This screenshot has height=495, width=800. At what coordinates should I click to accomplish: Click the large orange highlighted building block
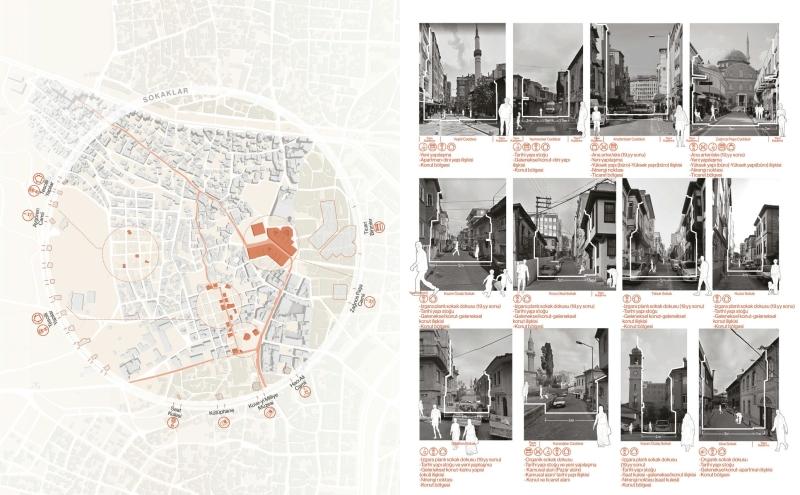coord(273,240)
